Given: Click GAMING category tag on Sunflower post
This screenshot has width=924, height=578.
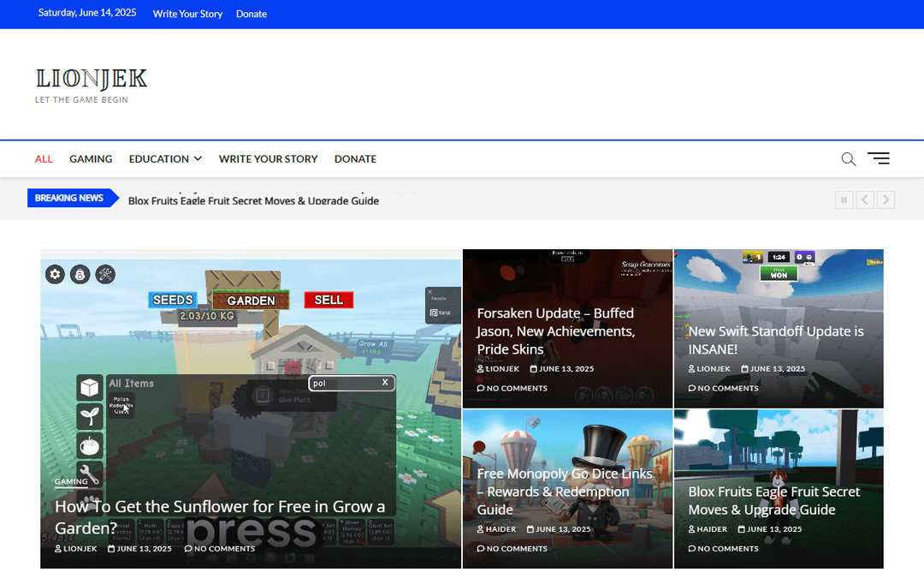Looking at the screenshot, I should [71, 481].
